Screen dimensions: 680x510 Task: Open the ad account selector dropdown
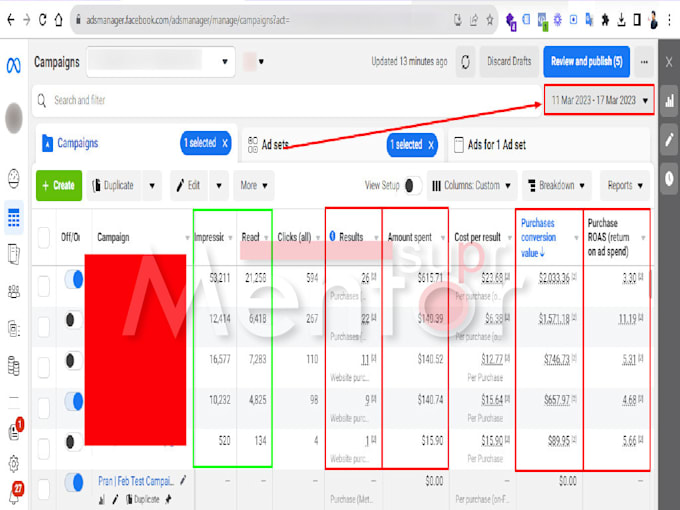coord(160,62)
